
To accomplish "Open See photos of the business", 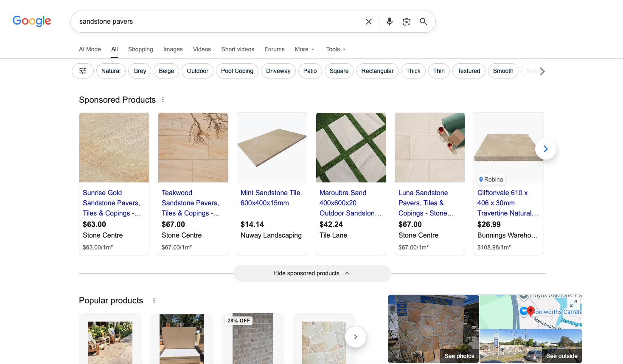I will click(x=459, y=356).
